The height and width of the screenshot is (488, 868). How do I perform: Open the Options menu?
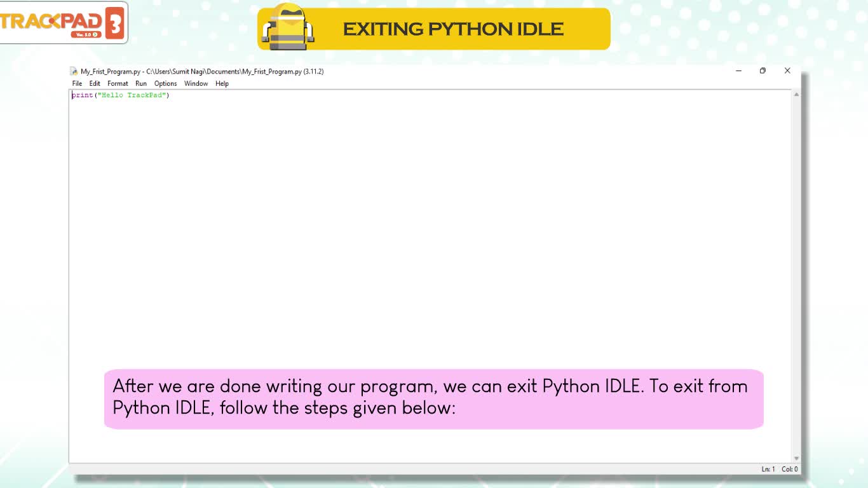[165, 83]
